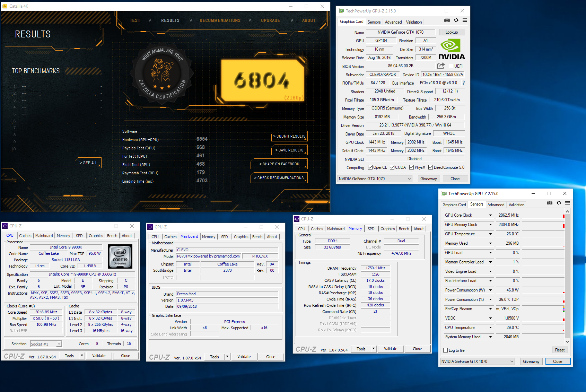Click the GPU-Z title icon of the Sensors window
Image resolution: width=586 pixels, height=392 pixels.
click(444, 194)
